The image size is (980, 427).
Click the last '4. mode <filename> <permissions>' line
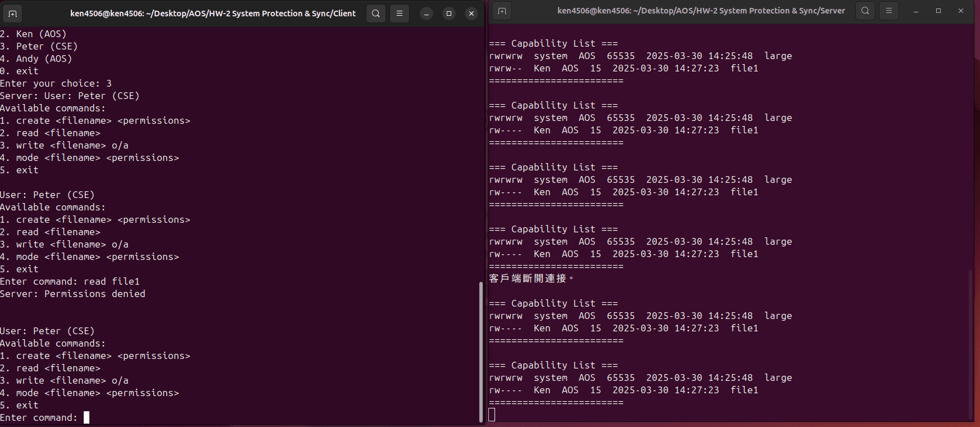point(89,393)
